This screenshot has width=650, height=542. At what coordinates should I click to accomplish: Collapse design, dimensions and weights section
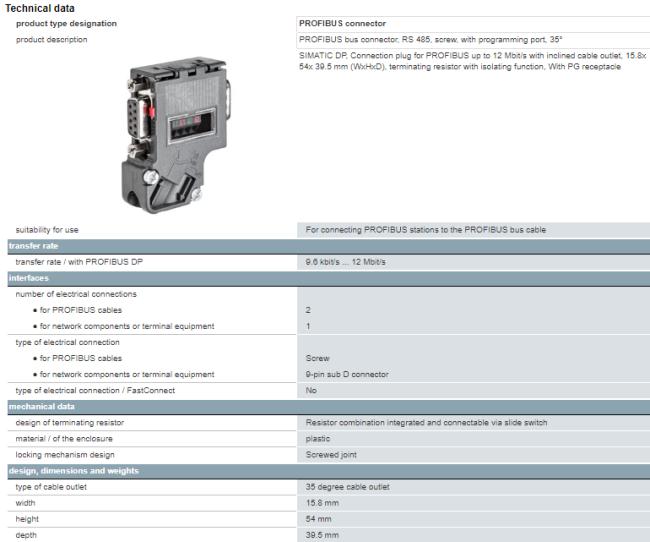(x=75, y=471)
